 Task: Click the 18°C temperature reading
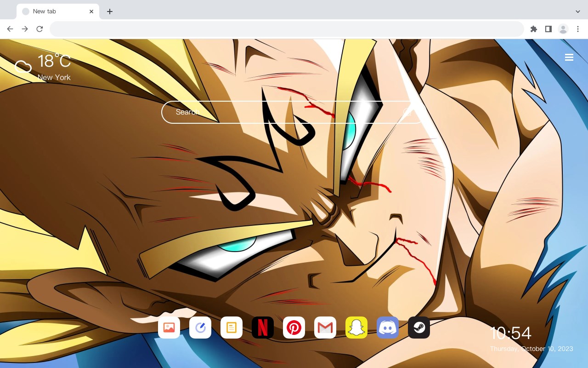pyautogui.click(x=54, y=61)
